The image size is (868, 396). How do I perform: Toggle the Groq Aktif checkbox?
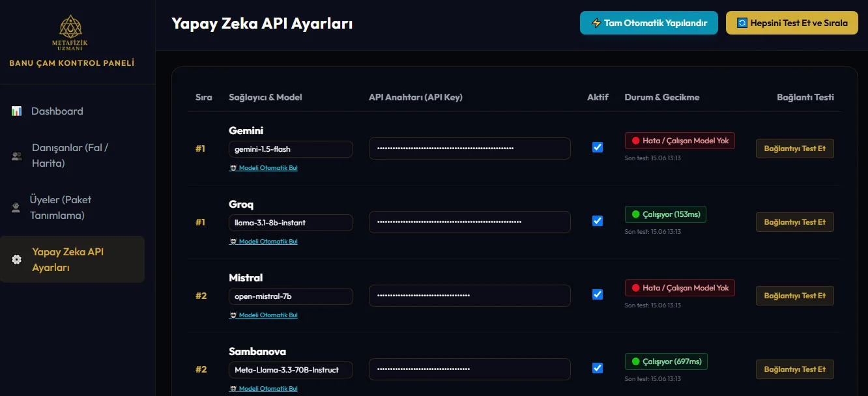point(598,221)
